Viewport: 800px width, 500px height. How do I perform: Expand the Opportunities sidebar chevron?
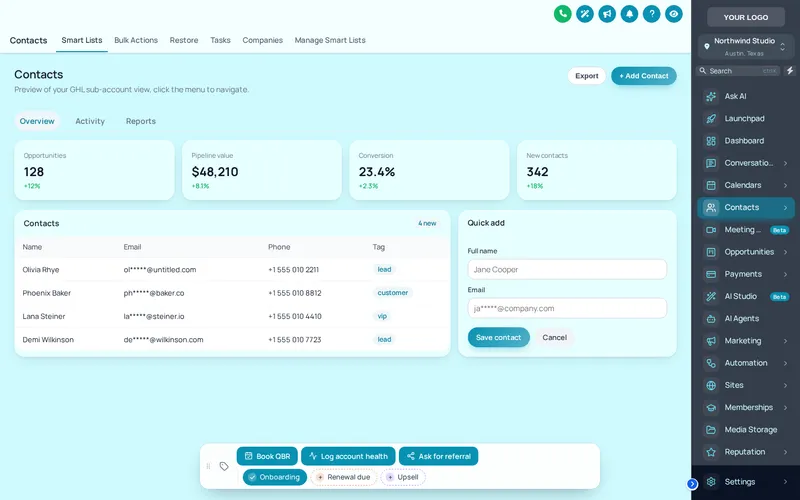point(785,252)
